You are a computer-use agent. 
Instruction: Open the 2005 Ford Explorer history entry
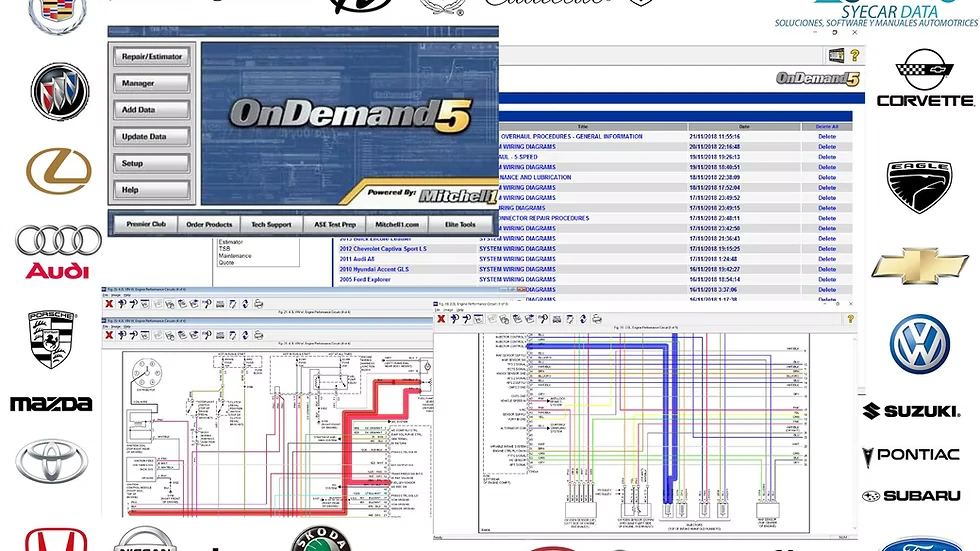click(x=365, y=279)
